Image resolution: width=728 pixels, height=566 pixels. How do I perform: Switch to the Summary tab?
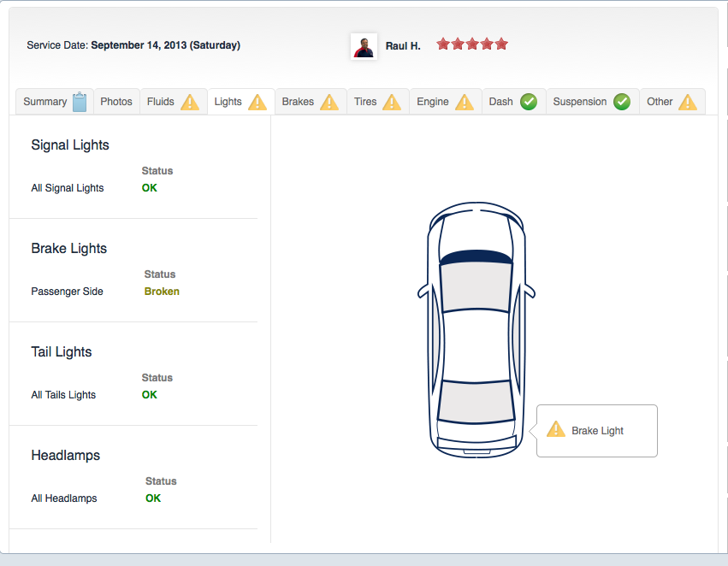pos(44,102)
